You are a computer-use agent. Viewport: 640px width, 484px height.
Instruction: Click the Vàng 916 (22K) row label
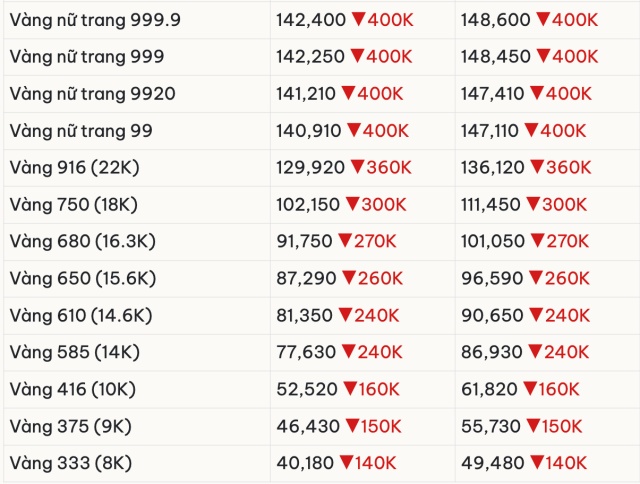click(x=73, y=167)
